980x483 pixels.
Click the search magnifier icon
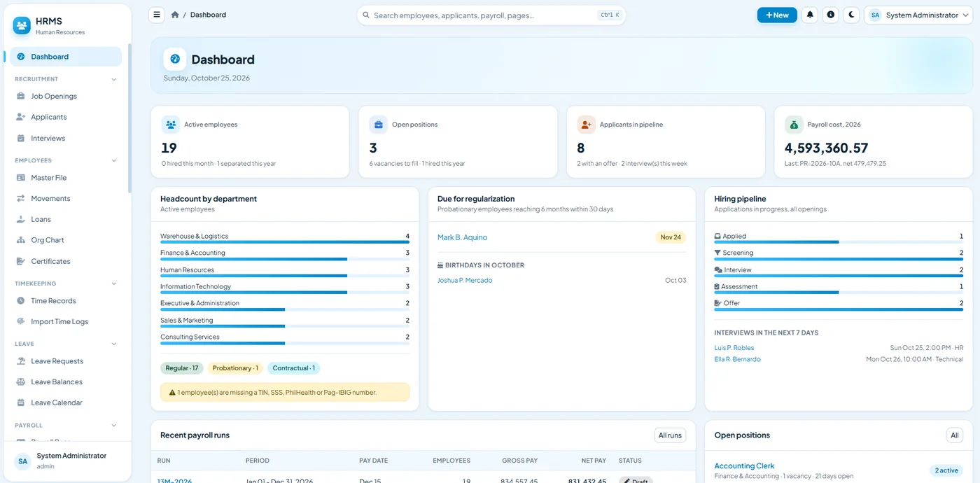tap(366, 15)
